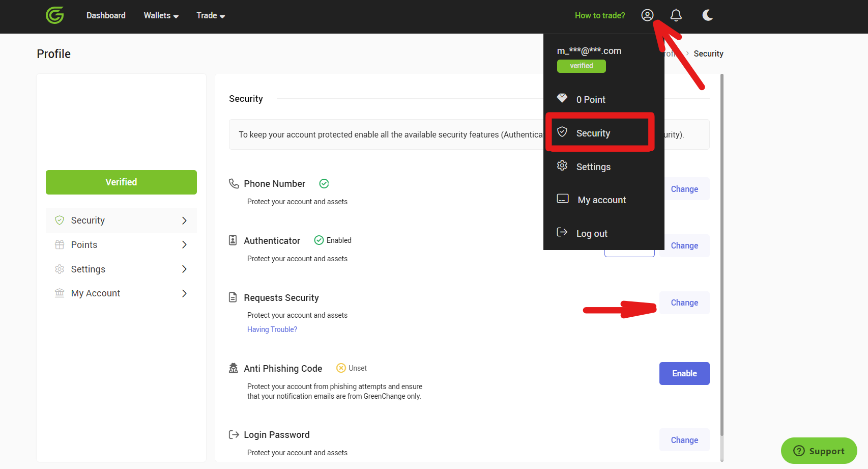868x469 pixels.
Task: Click Change button for Requests Security
Action: (684, 302)
